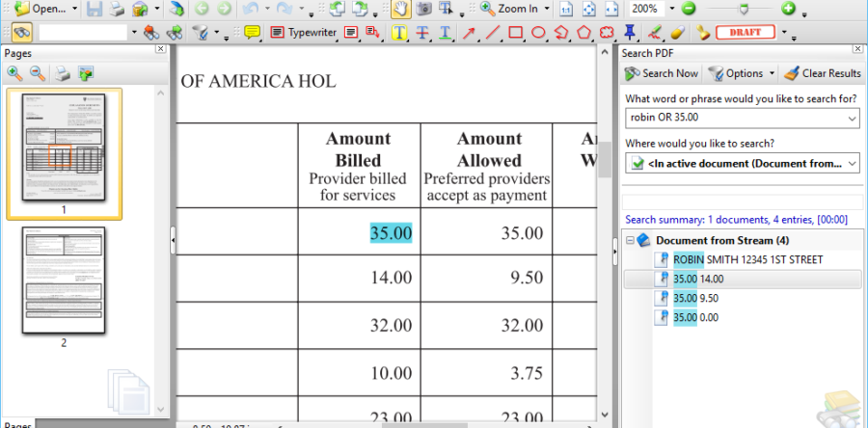Image resolution: width=868 pixels, height=428 pixels.
Task: Expand the search phrase combo box
Action: click(x=851, y=117)
